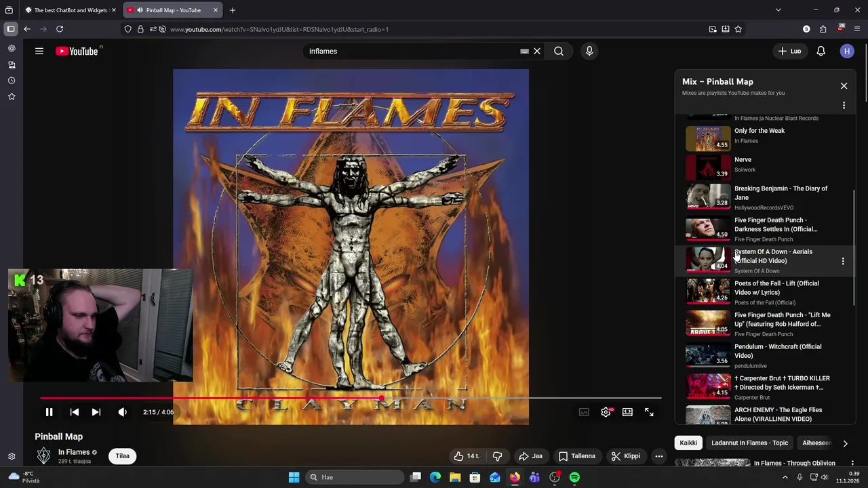Screen dimensions: 868x488
Task: Clear the search query
Action: [x=537, y=51]
